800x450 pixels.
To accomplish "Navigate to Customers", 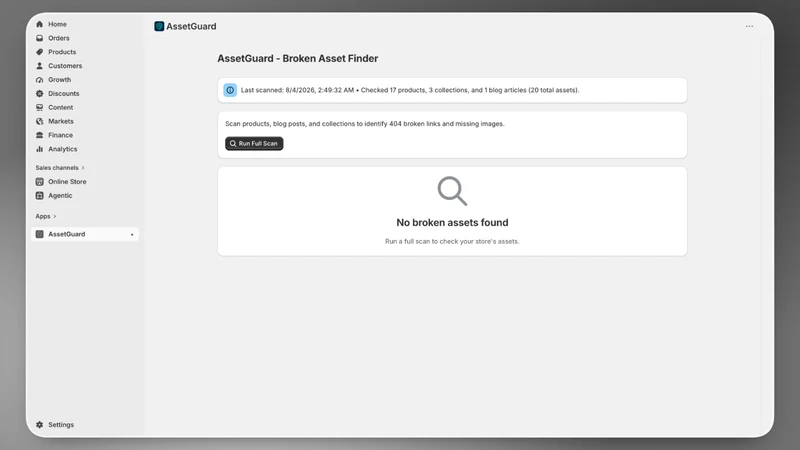I will coord(65,66).
